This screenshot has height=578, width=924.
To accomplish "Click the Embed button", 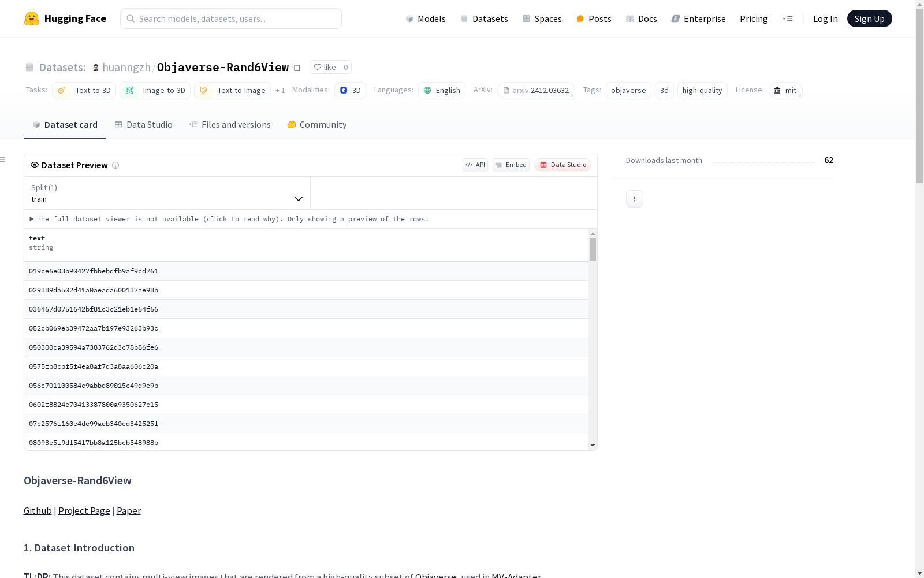I will [511, 165].
